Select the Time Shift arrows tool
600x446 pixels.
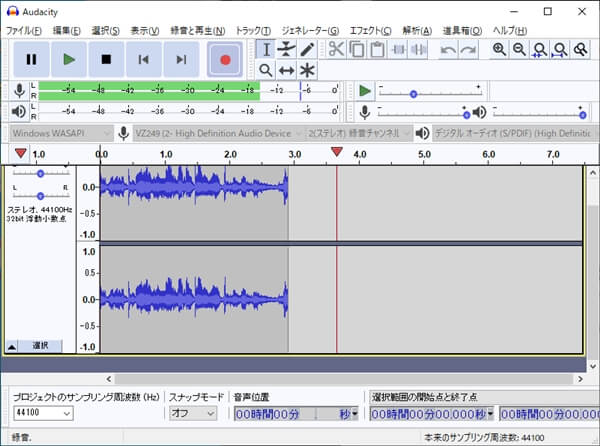pos(286,70)
